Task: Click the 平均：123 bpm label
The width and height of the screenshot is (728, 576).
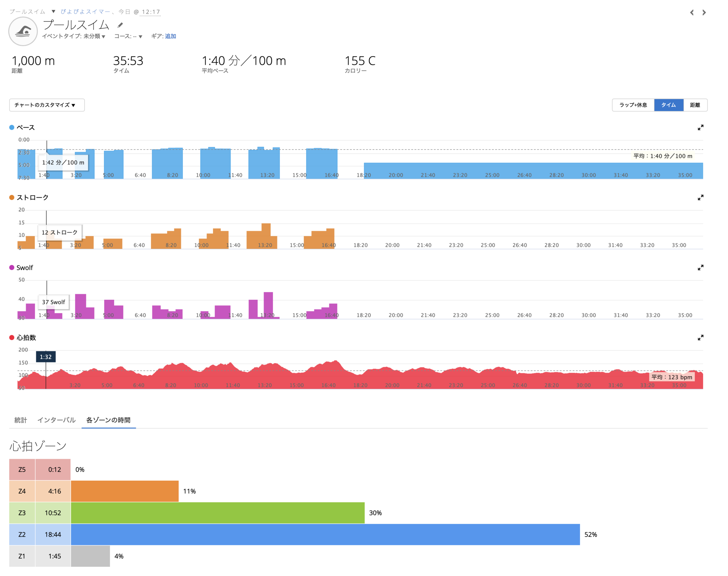Action: (672, 377)
